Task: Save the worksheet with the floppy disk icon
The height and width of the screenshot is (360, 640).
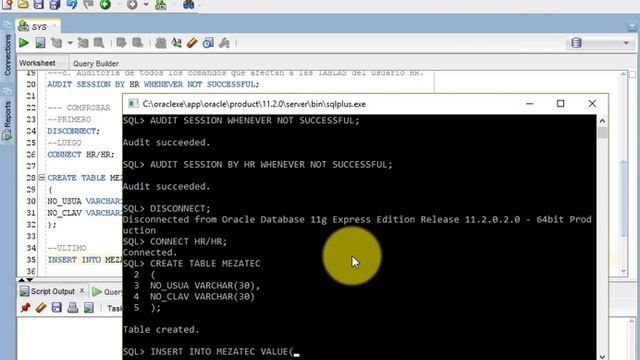Action: point(39,4)
